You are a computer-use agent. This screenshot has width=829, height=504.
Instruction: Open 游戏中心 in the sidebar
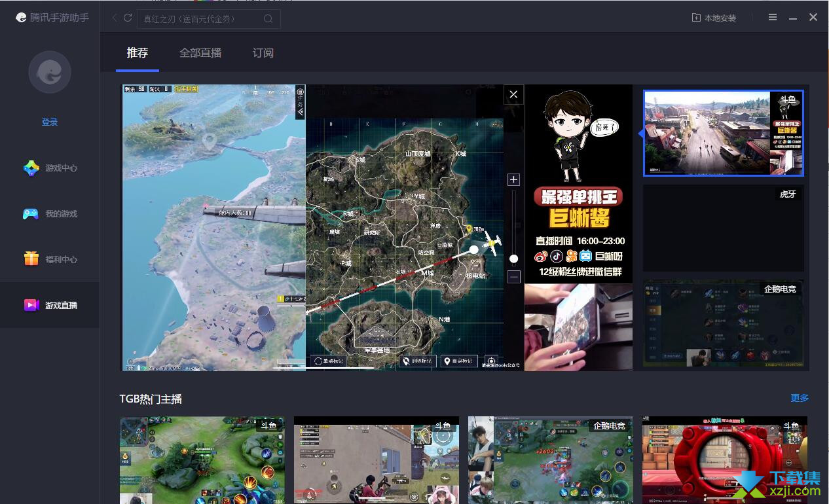tap(50, 168)
